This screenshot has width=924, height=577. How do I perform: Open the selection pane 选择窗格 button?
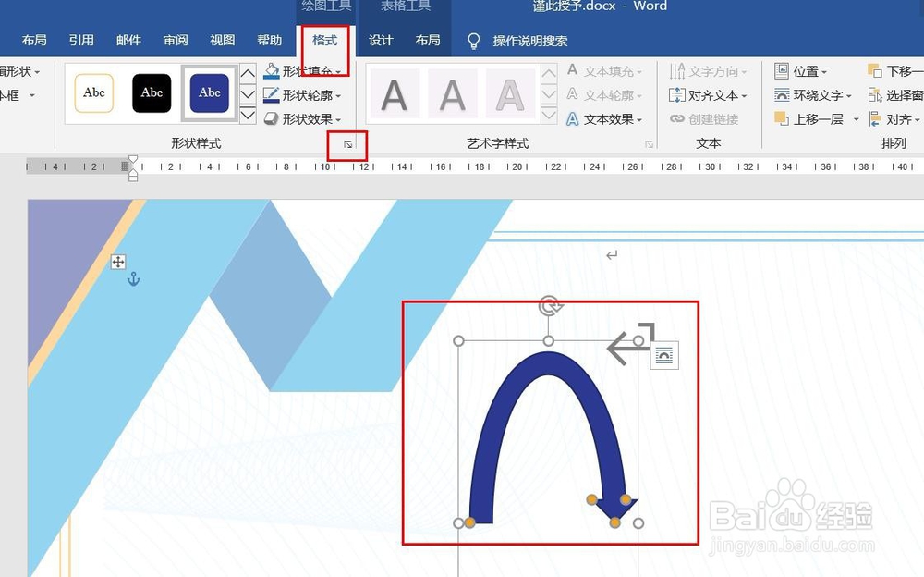(x=895, y=95)
